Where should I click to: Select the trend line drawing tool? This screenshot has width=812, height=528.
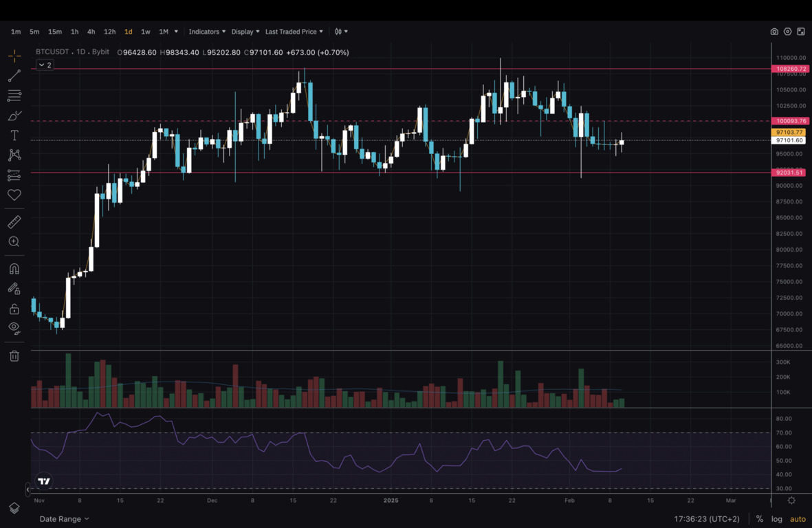tap(14, 76)
